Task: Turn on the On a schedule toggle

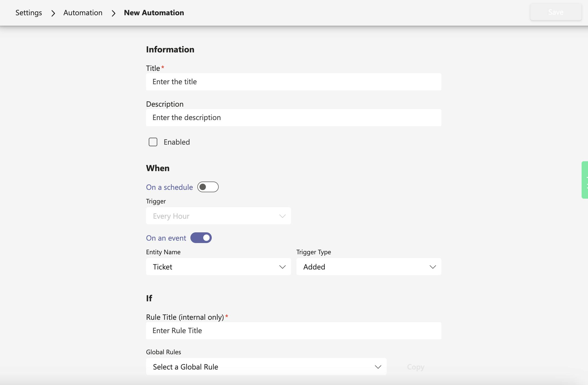Action: click(x=208, y=187)
